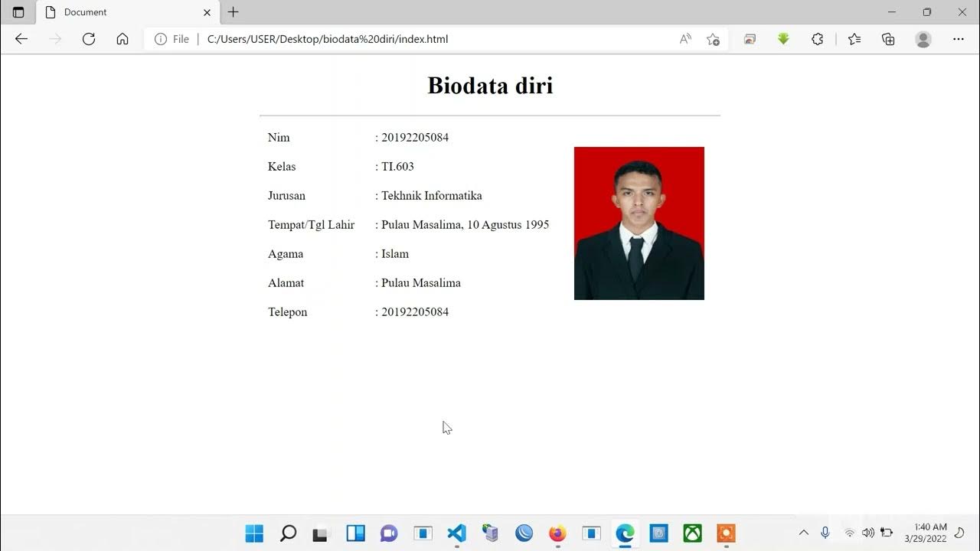Open the user profile avatar

click(923, 39)
